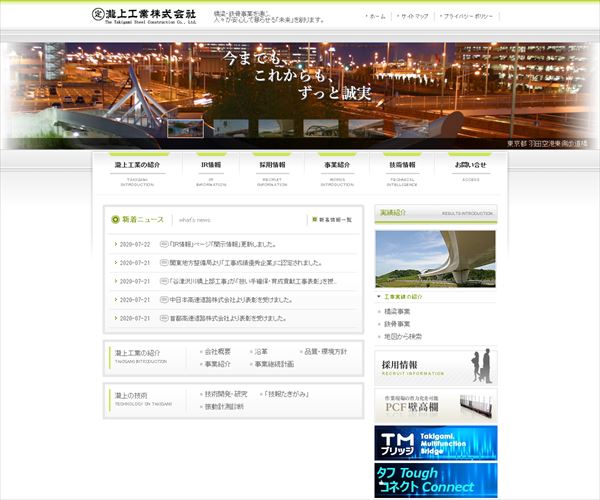Open 事業紹介 link under 瀧上工業の紹介 box
The height and width of the screenshot is (500, 600).
click(217, 364)
